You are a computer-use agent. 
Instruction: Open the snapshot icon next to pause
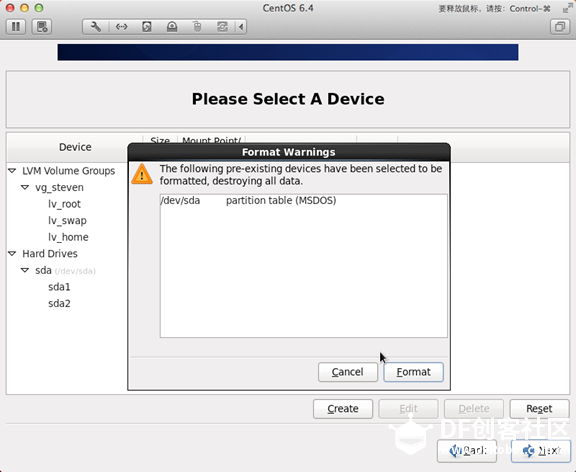pyautogui.click(x=42, y=27)
